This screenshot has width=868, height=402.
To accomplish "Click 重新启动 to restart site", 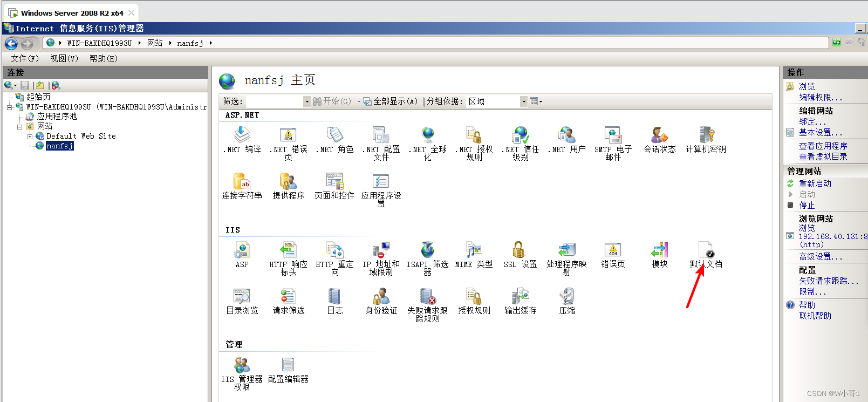I will 815,184.
